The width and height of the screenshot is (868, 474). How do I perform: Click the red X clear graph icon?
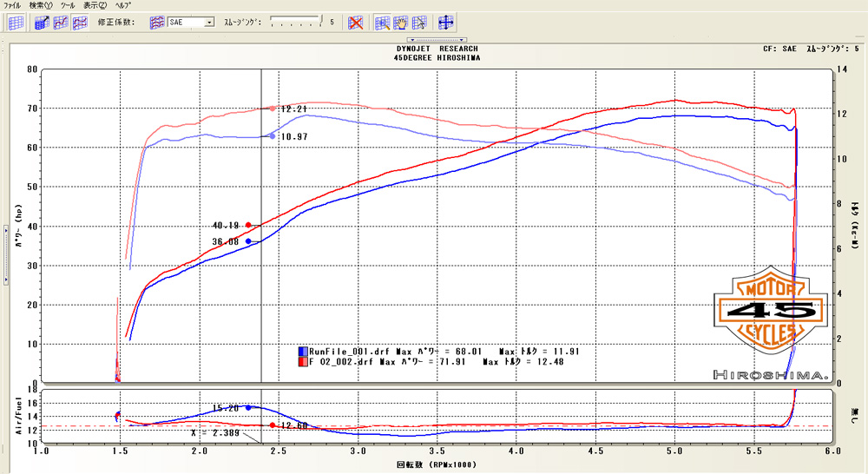[x=354, y=23]
